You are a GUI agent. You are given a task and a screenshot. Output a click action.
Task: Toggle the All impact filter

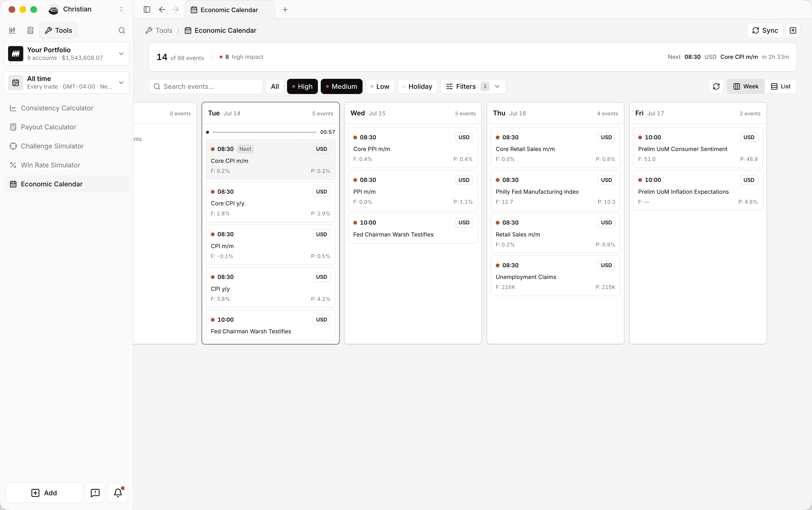pos(275,86)
